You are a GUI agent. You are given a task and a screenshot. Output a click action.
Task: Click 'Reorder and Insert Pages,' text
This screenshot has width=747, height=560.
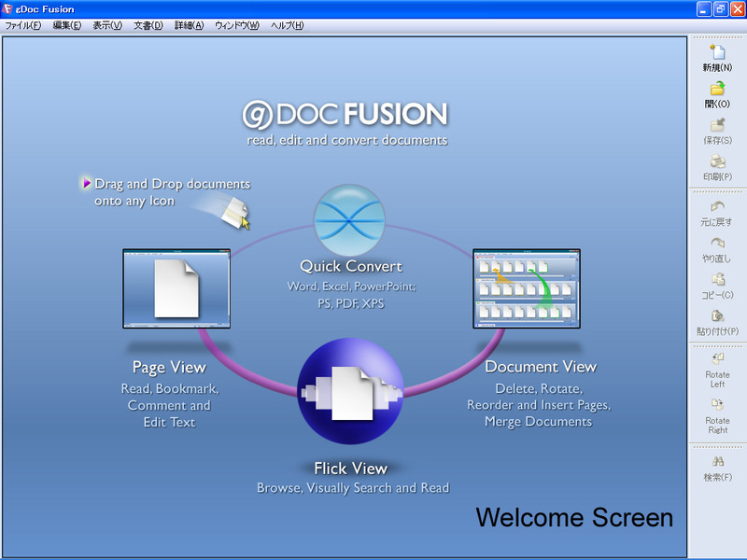click(539, 405)
